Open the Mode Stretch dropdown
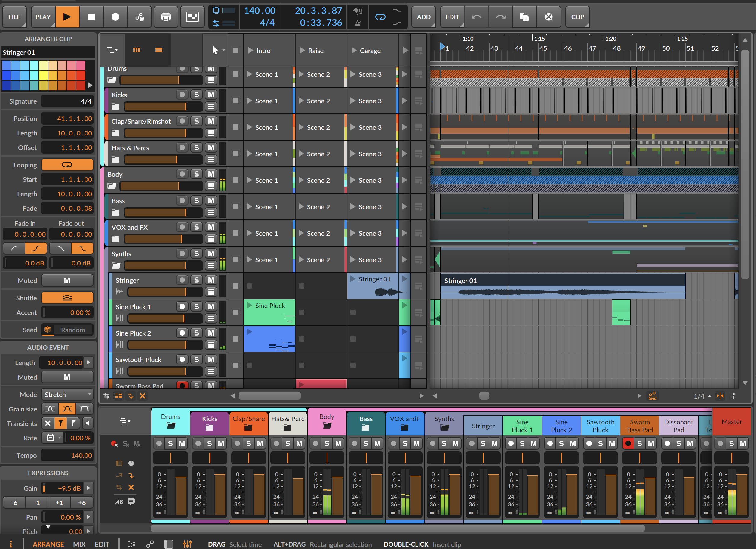The image size is (756, 549). (x=67, y=395)
